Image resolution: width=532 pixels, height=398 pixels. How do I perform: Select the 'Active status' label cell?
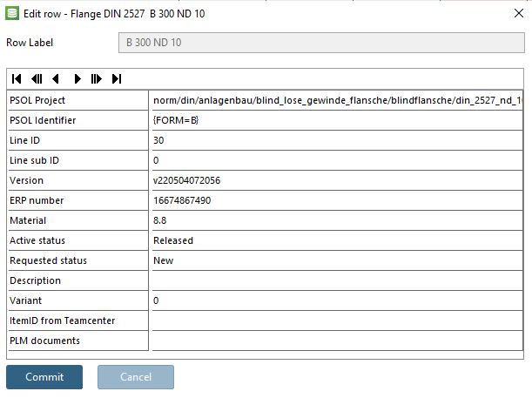click(78, 240)
